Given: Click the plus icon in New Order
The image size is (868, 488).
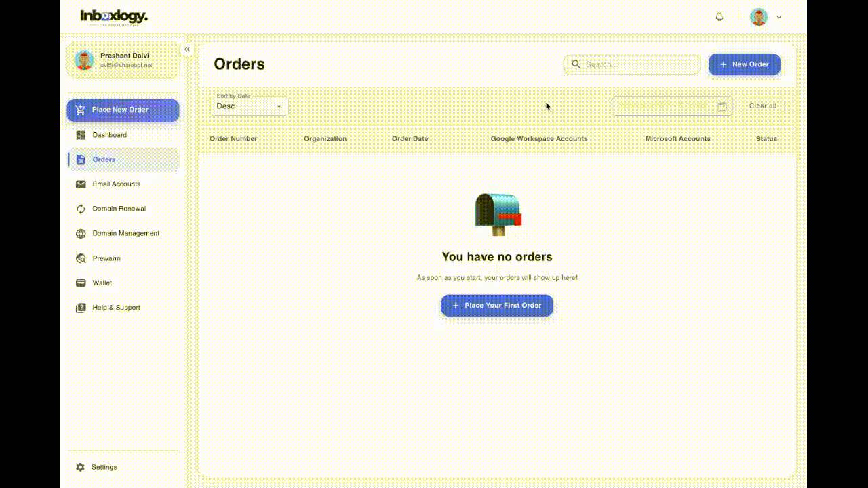Looking at the screenshot, I should tap(724, 64).
